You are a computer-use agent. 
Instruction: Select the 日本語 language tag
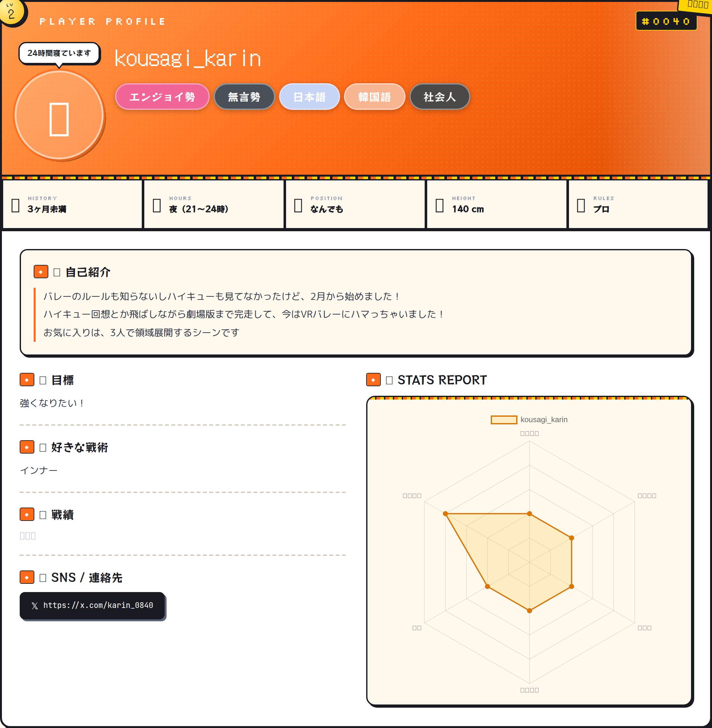tap(309, 97)
